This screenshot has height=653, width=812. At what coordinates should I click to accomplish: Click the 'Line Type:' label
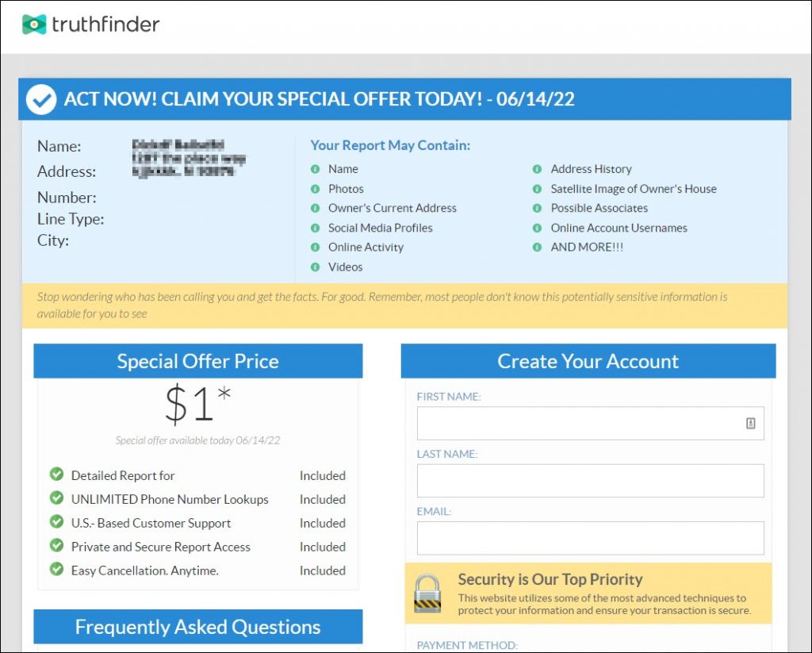71,219
